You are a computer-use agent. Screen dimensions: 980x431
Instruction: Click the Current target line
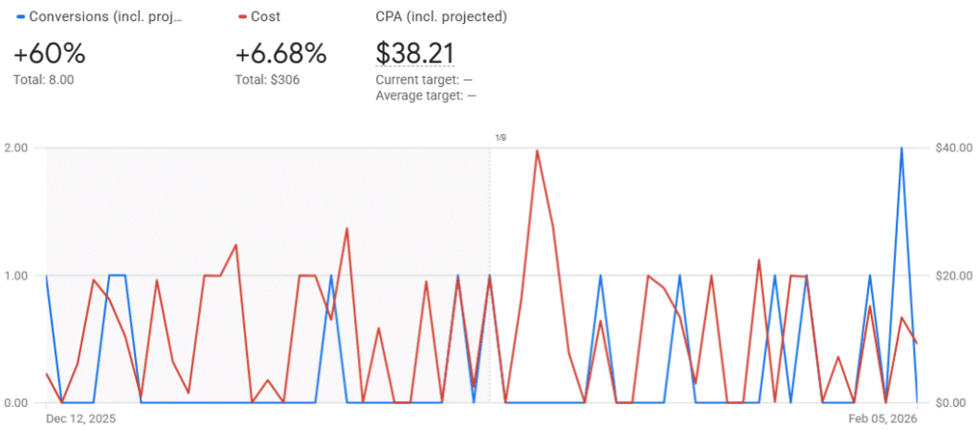pyautogui.click(x=426, y=79)
